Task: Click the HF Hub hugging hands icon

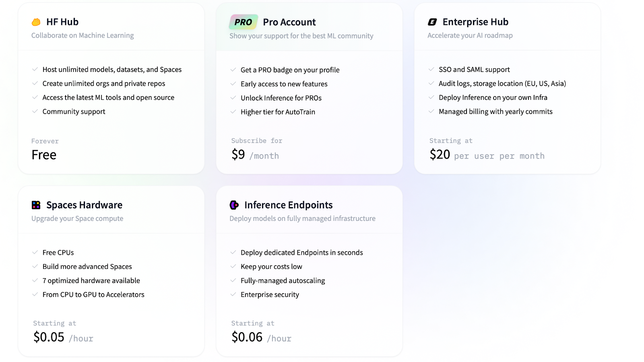Action: click(36, 22)
